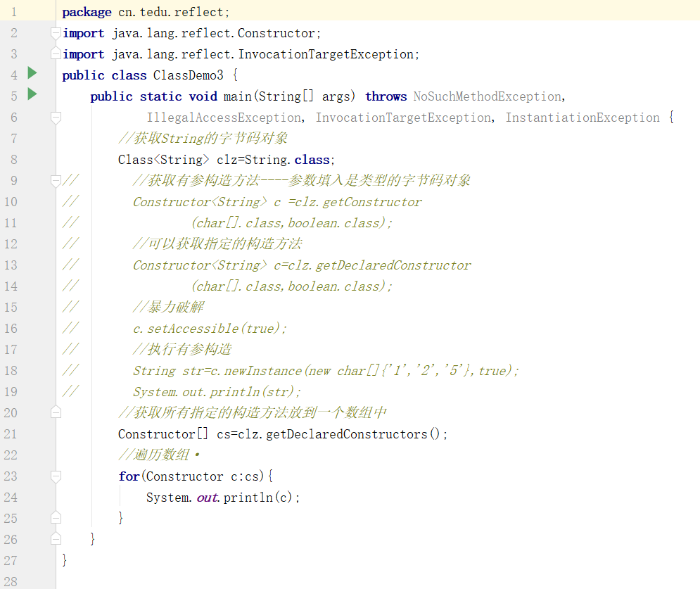Click the fold end marker on line 25
Viewport: 700px width, 589px height.
tap(56, 518)
